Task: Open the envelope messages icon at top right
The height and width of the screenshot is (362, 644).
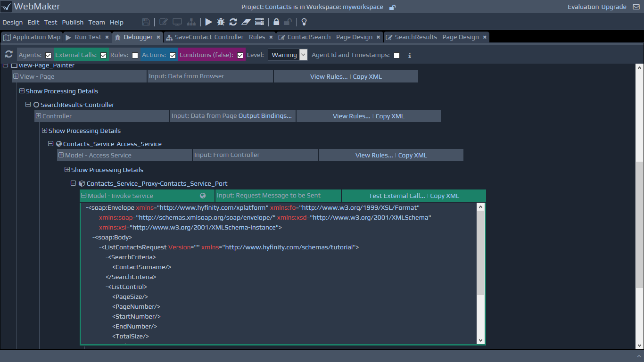Action: (x=636, y=7)
